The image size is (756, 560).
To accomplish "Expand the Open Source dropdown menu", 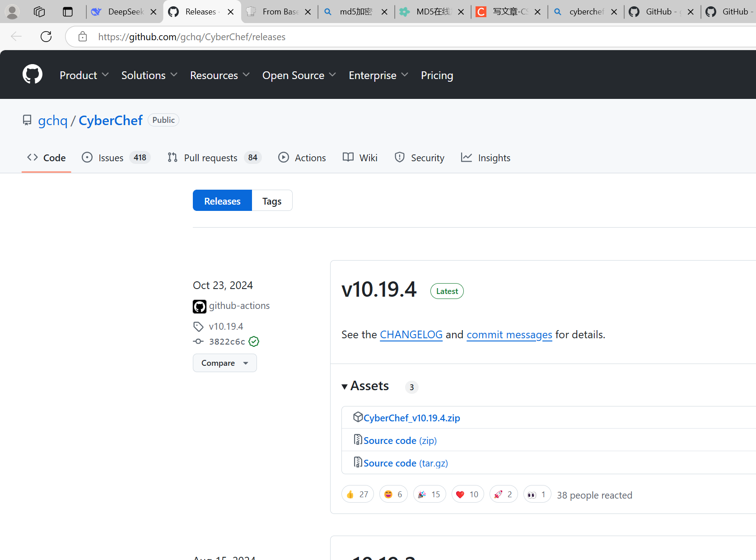I will [x=299, y=75].
